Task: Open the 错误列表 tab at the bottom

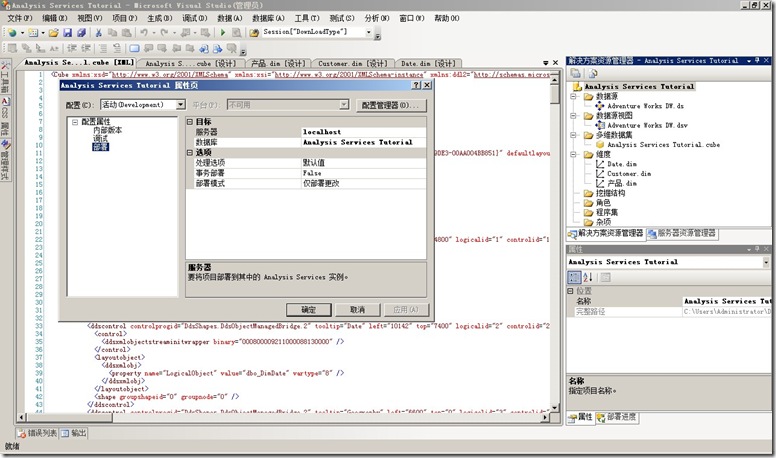Action: click(x=38, y=433)
